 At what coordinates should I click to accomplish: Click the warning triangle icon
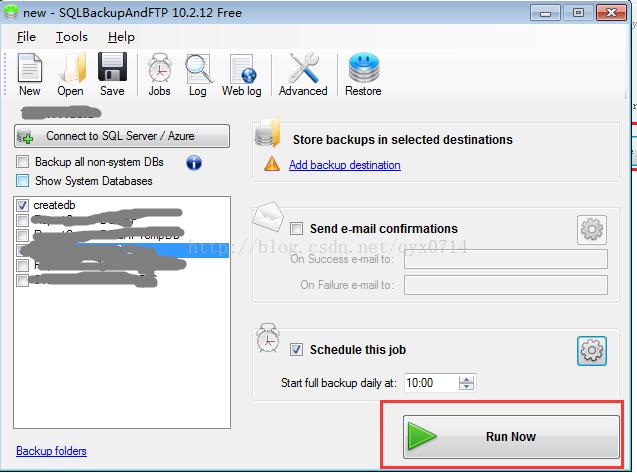(x=272, y=164)
